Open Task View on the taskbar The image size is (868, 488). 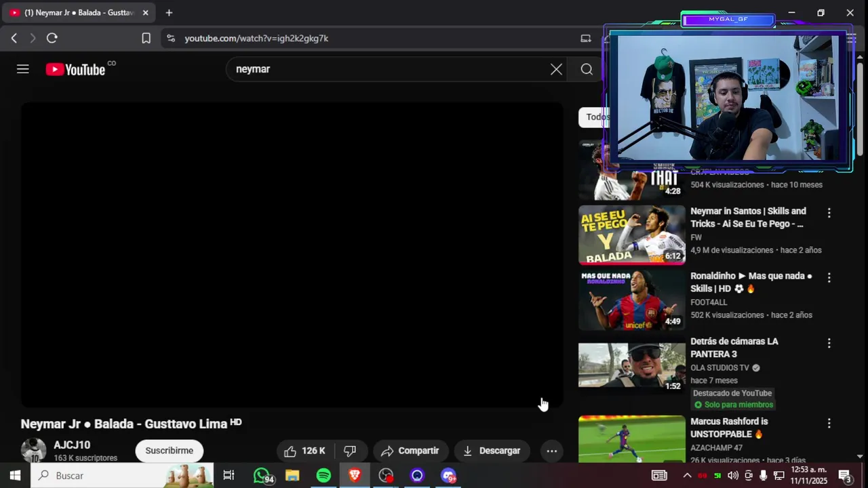click(229, 476)
